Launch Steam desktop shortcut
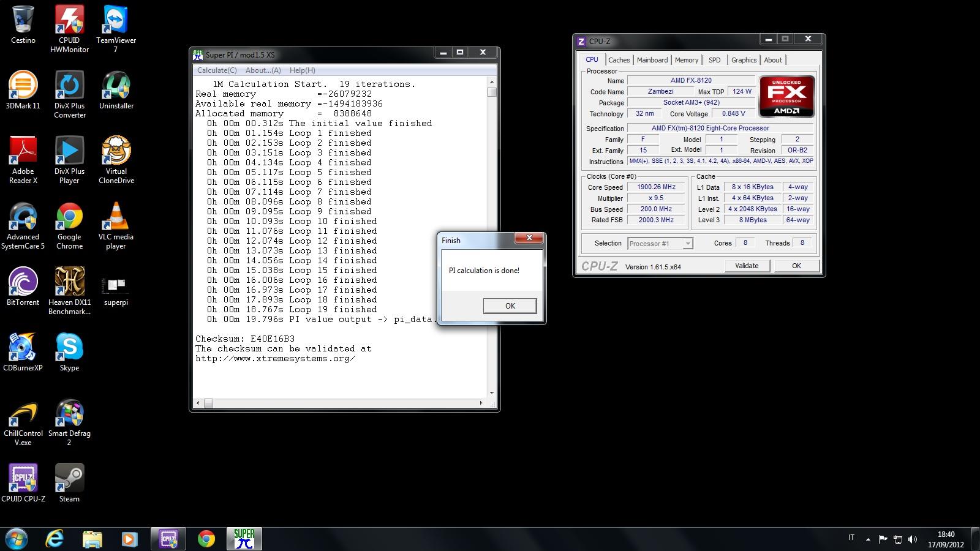The height and width of the screenshot is (551, 980). coord(69,483)
